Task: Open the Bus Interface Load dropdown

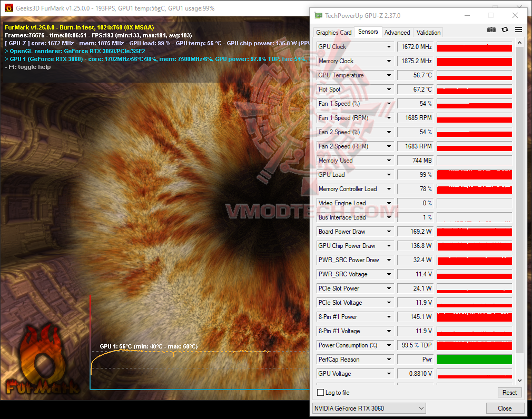Action: pos(389,217)
